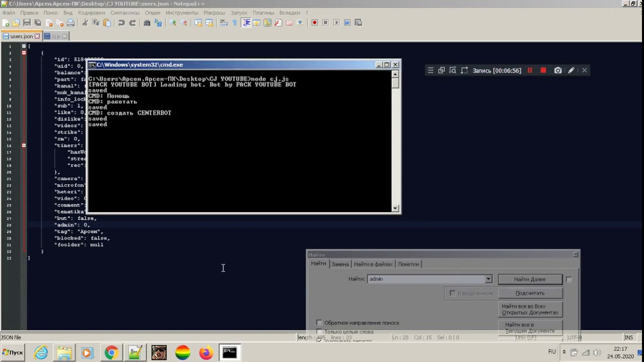The width and height of the screenshot is (644, 362).
Task: Click the Print toolbar icon
Action: (x=70, y=23)
